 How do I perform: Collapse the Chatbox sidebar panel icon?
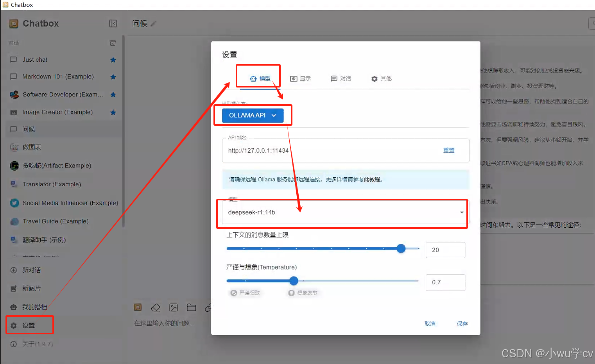tap(113, 23)
